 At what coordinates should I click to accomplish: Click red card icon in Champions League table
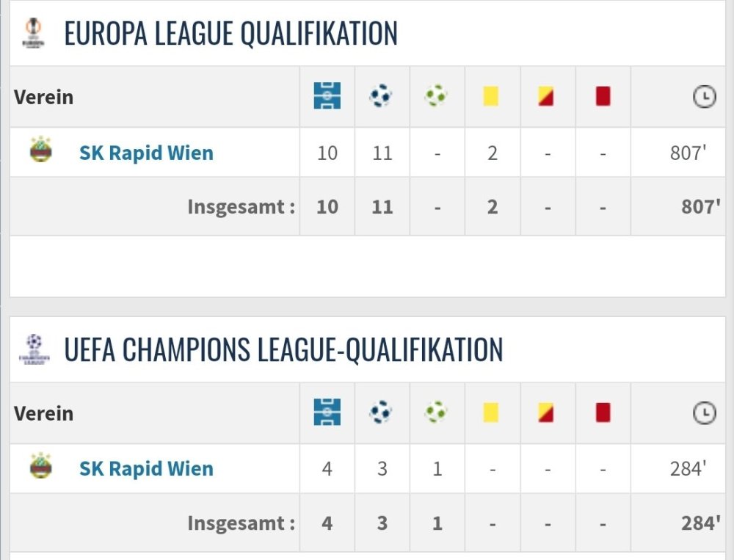[x=603, y=412]
